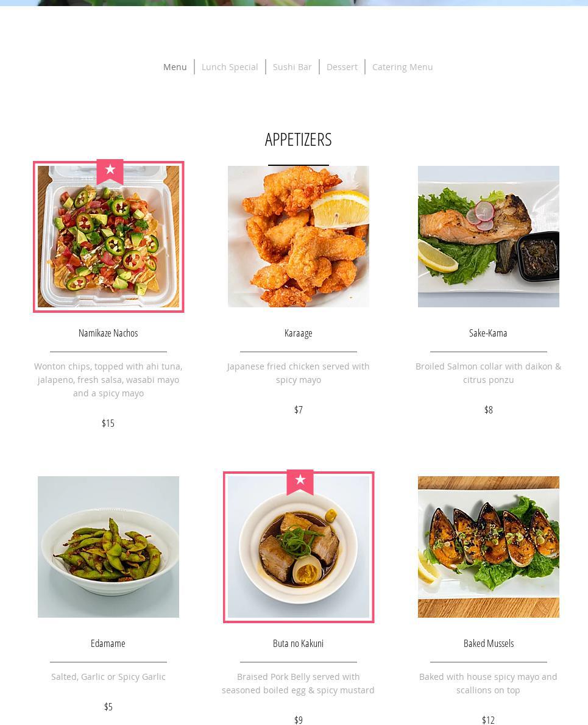Open the Buta no Kakuni pork belly image

(299, 547)
